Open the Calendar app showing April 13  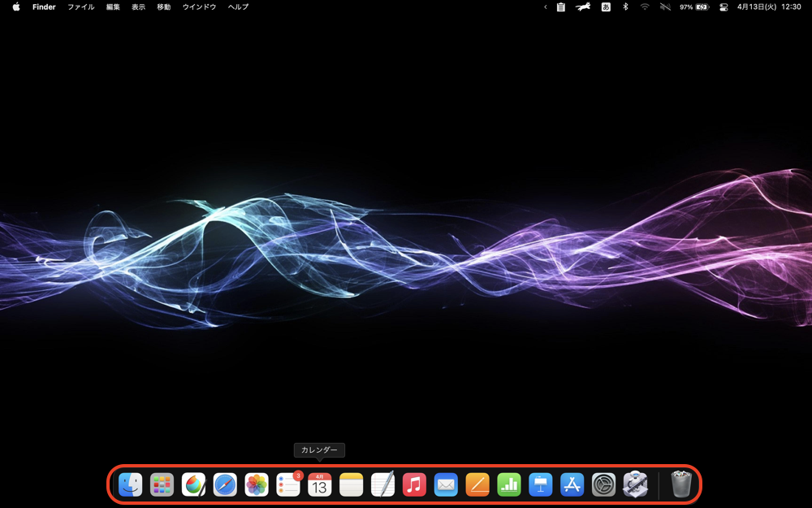coord(319,484)
